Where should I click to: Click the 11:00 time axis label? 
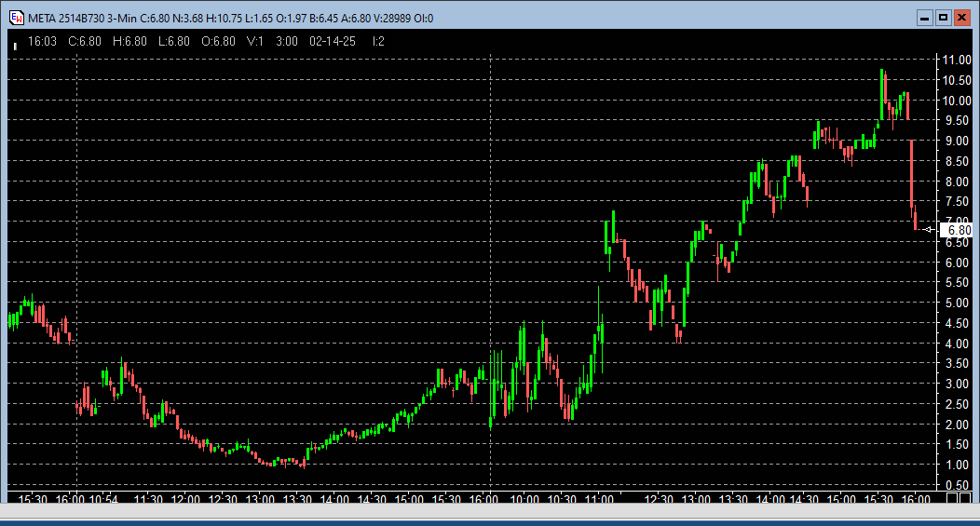599,499
